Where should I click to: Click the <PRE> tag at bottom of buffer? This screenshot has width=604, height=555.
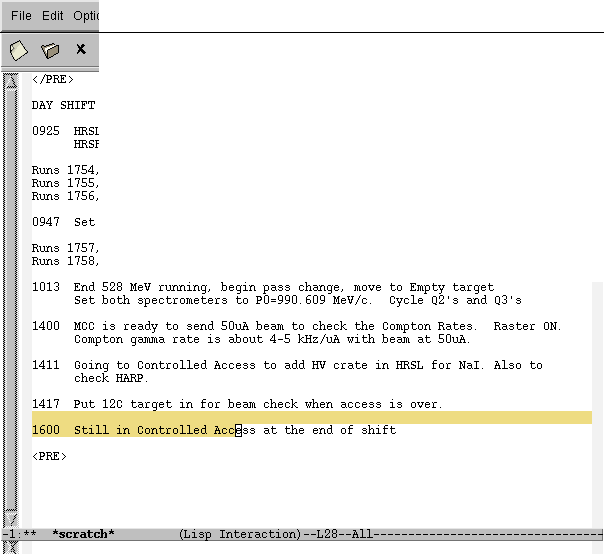49,456
